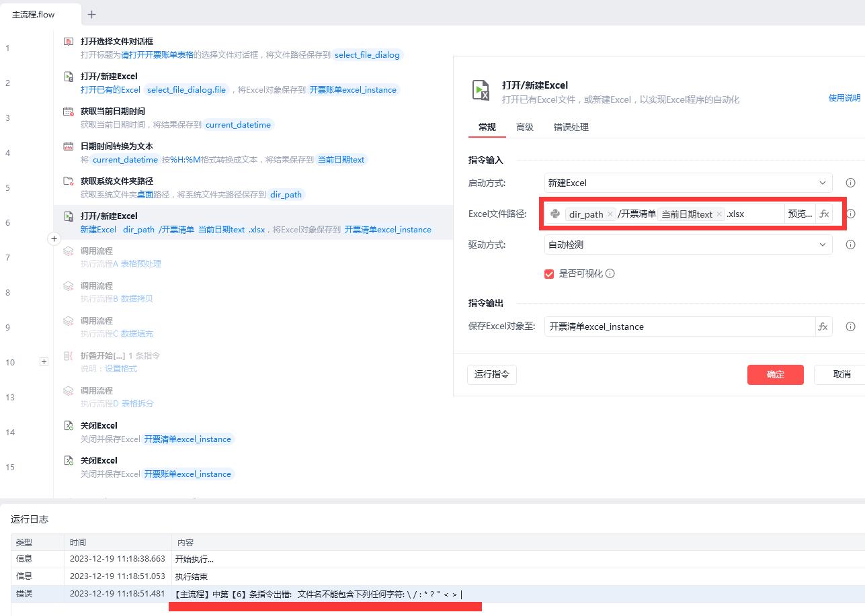Switch to the 错误处理 tab
This screenshot has width=865, height=616.
(571, 127)
